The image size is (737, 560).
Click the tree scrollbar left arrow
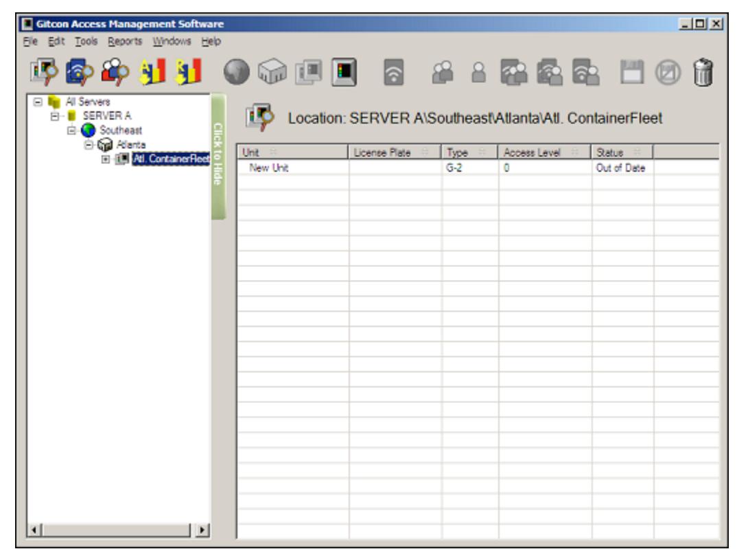34,530
